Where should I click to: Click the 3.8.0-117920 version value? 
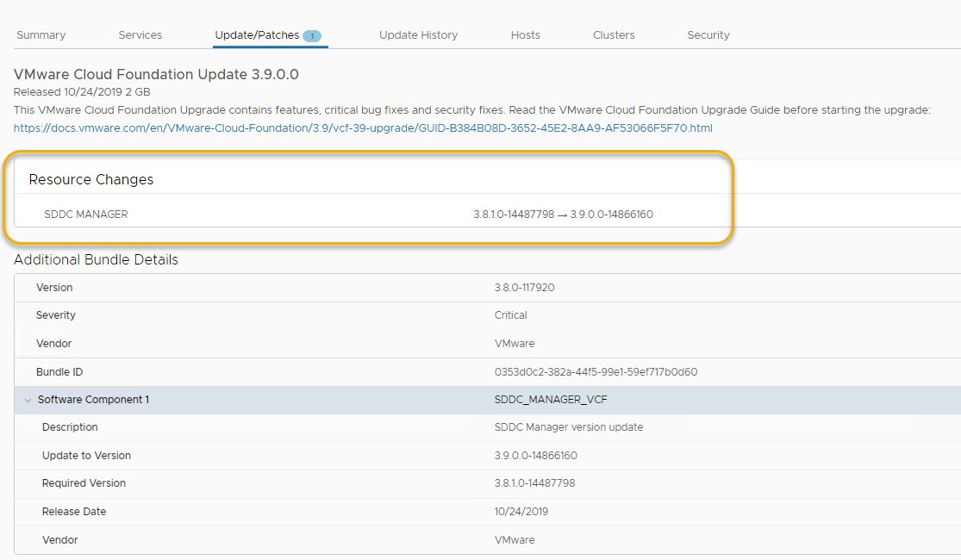524,288
